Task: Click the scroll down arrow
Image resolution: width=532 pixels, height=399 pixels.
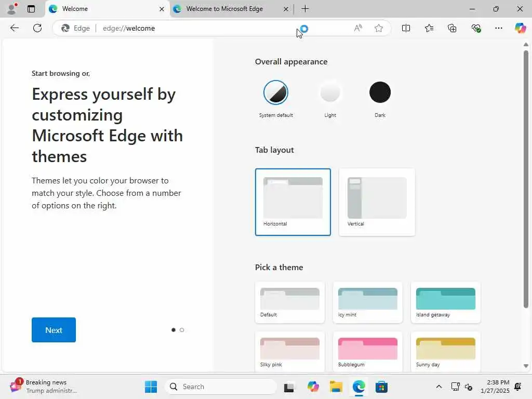Action: (x=526, y=366)
